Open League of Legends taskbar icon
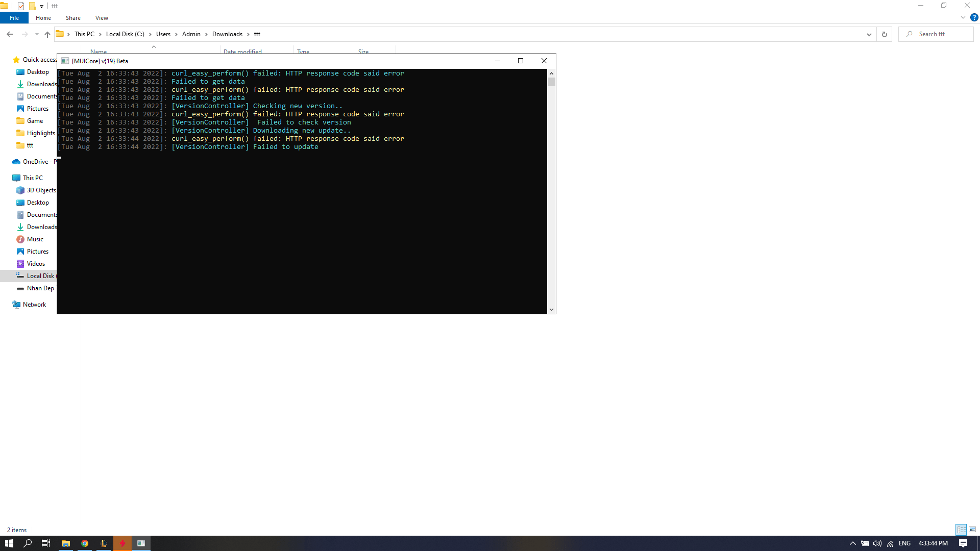Screen dimensions: 980x551 [x=104, y=543]
